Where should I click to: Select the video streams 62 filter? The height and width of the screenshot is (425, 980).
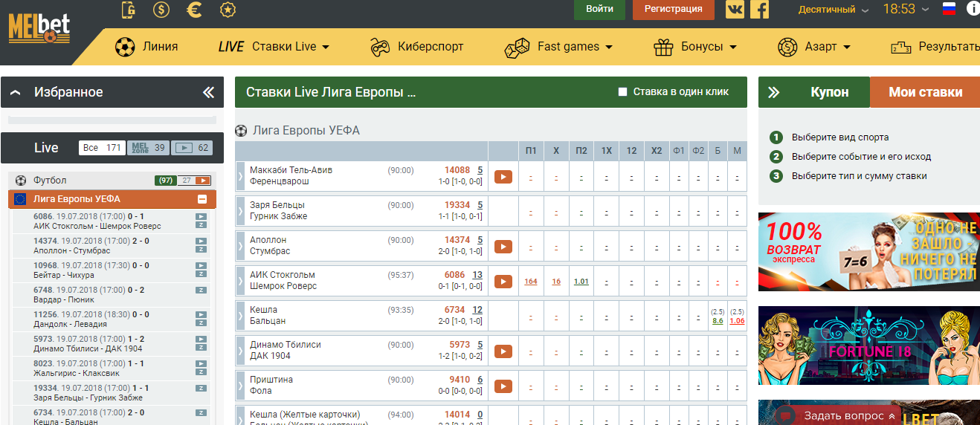coord(193,148)
